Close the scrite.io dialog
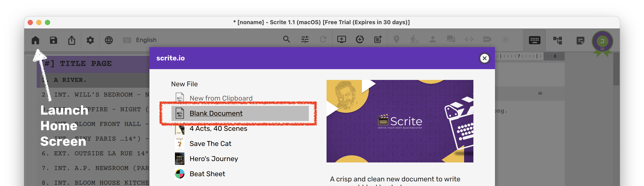 coord(484,58)
